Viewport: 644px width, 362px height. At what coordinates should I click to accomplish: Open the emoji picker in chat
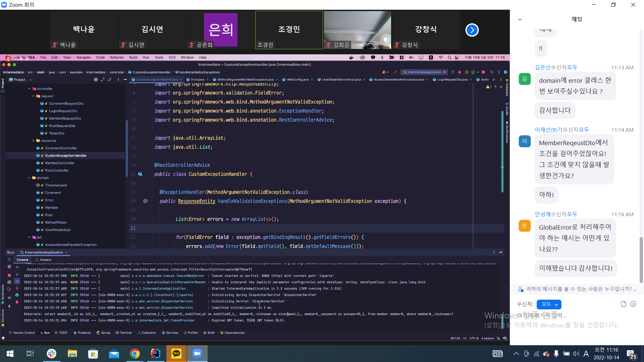[633, 304]
